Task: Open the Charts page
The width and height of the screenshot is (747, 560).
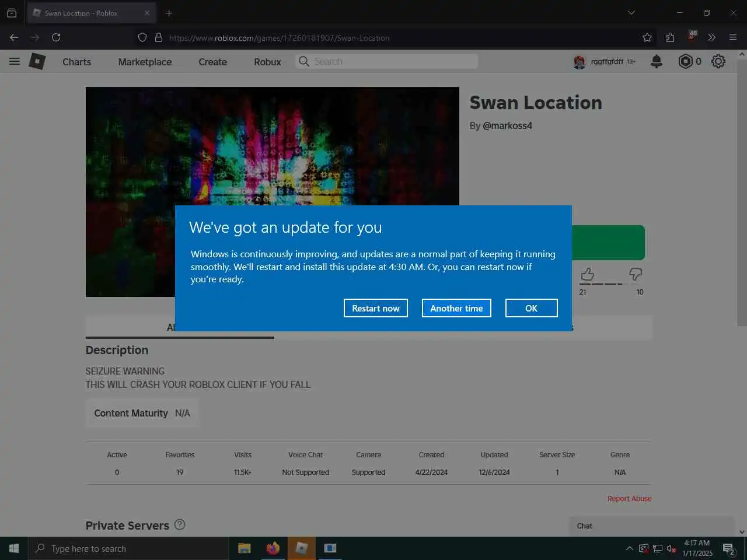Action: click(76, 62)
